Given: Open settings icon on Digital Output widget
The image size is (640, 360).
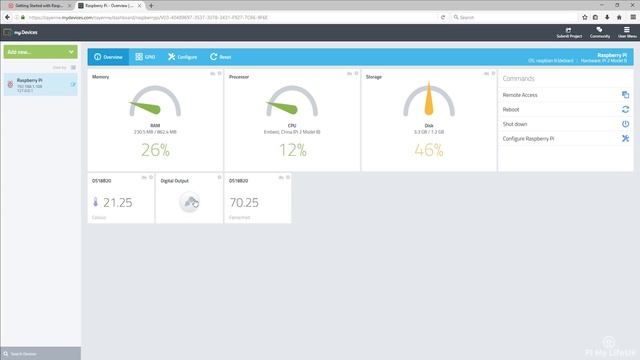Looking at the screenshot, I should 220,178.
